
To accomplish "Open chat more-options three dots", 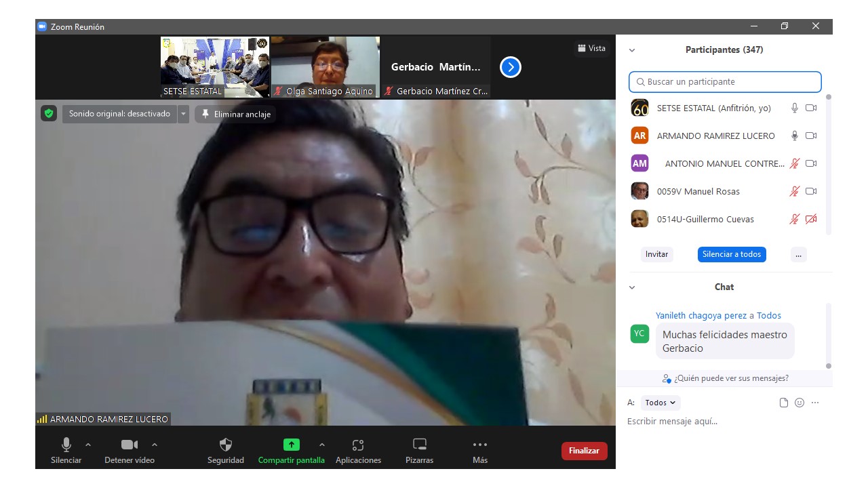I will tap(815, 403).
